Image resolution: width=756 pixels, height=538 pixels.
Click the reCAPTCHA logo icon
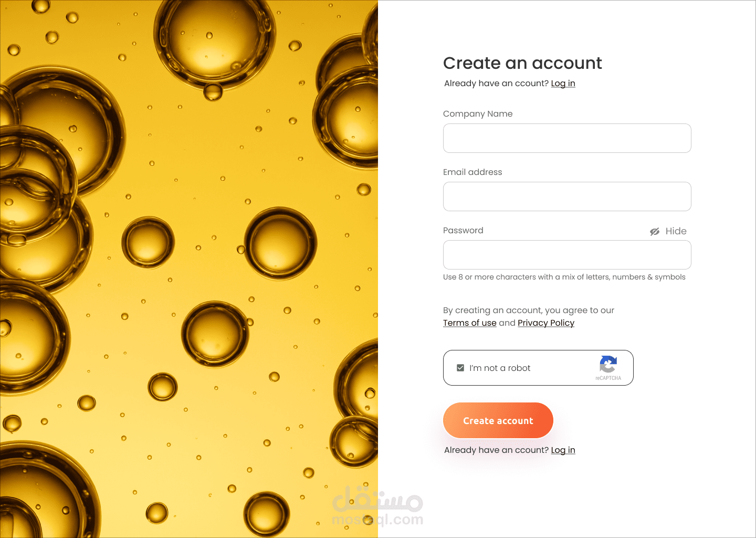coord(608,364)
